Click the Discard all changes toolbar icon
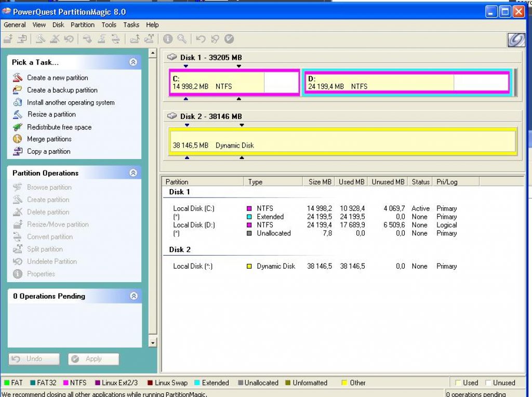 coord(215,39)
